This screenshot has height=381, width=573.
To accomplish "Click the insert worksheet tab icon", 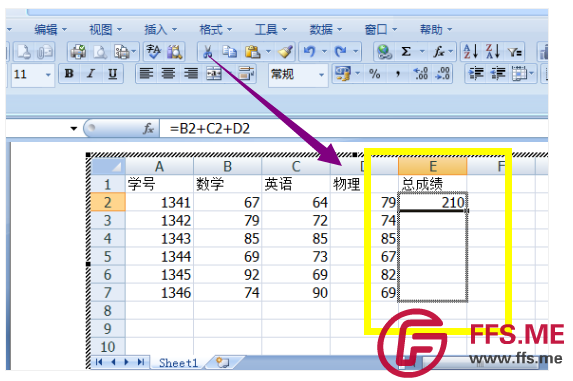I will [x=222, y=362].
